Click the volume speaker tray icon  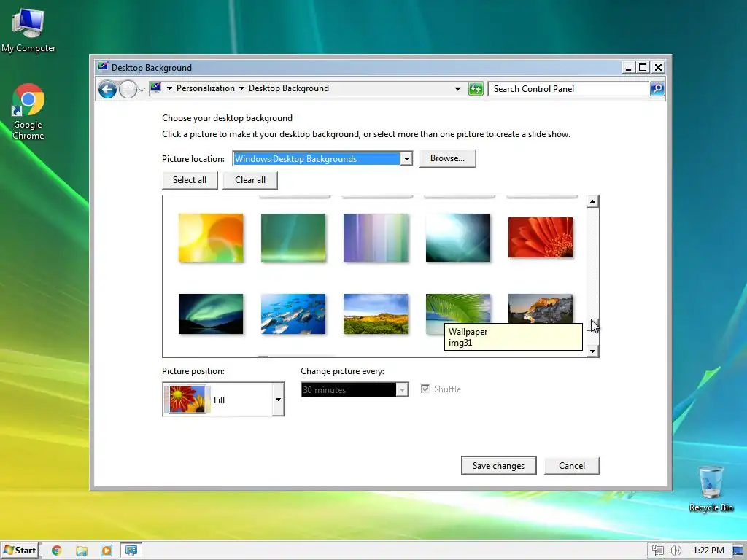[675, 551]
